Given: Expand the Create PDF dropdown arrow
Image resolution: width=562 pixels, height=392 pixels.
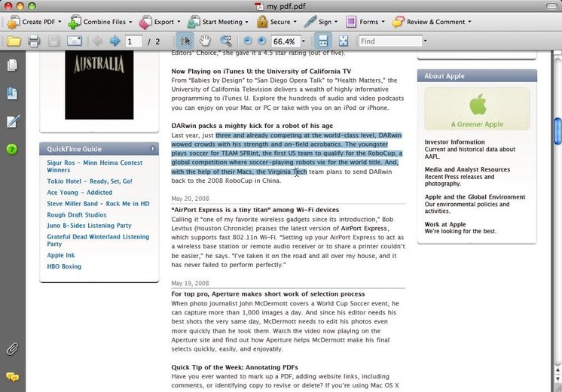Looking at the screenshot, I should (60, 22).
